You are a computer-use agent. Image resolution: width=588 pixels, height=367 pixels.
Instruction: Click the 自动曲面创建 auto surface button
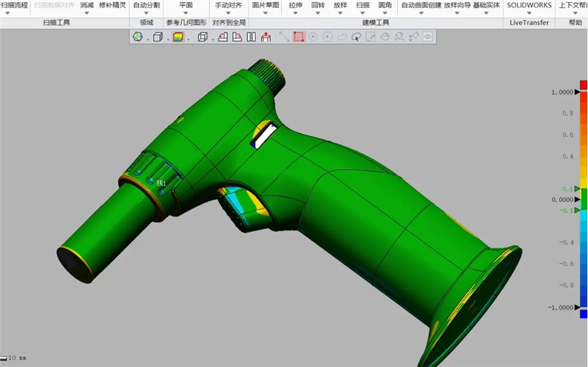coord(420,5)
